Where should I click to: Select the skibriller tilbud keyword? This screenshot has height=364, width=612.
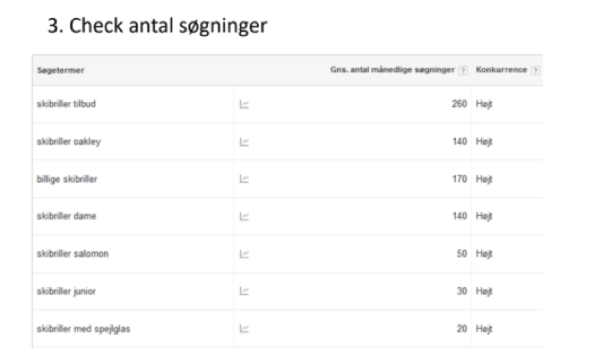tap(67, 104)
